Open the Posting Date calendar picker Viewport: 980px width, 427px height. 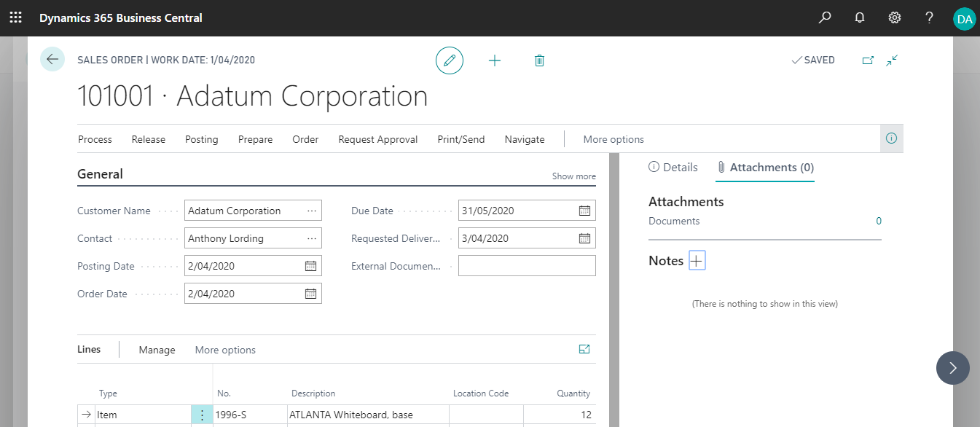310,266
